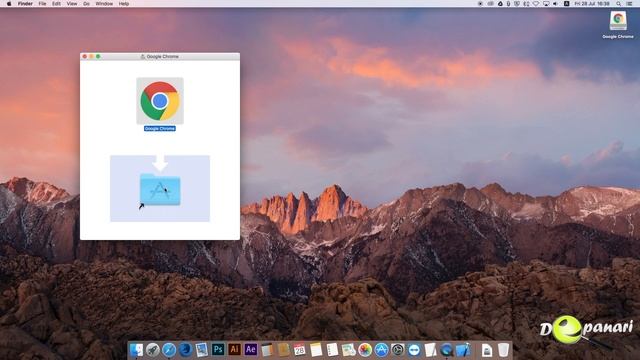Screen dimensions: 640x360
Task: Open Launchpad from the Dock
Action: click(153, 350)
